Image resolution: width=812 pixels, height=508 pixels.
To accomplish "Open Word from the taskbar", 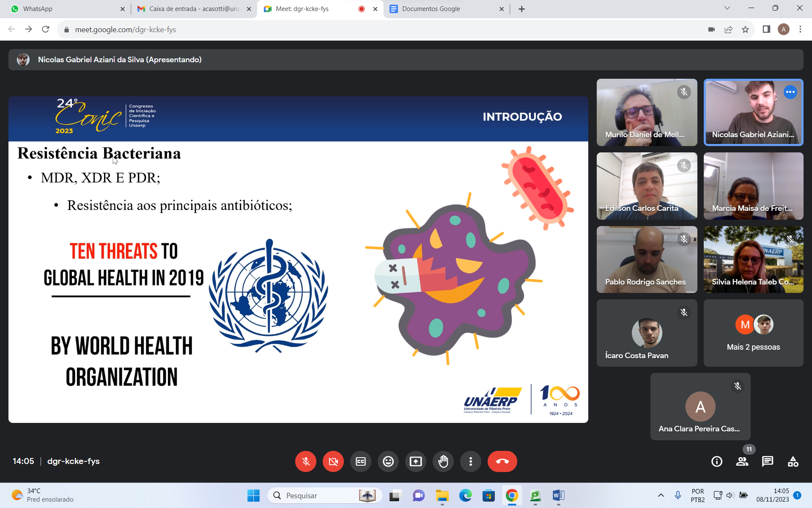I will [558, 495].
